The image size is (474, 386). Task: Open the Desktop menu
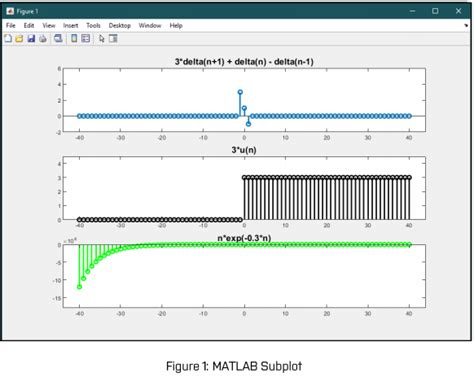click(x=119, y=25)
